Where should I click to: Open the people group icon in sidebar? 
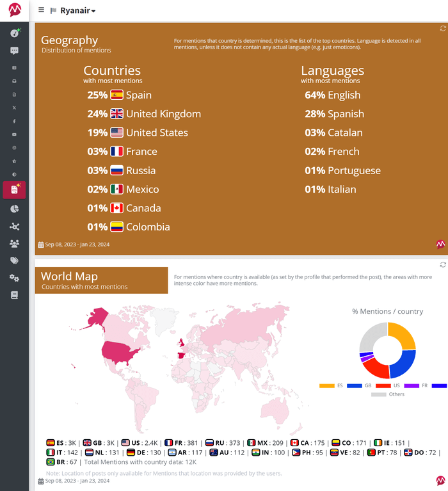click(x=15, y=243)
